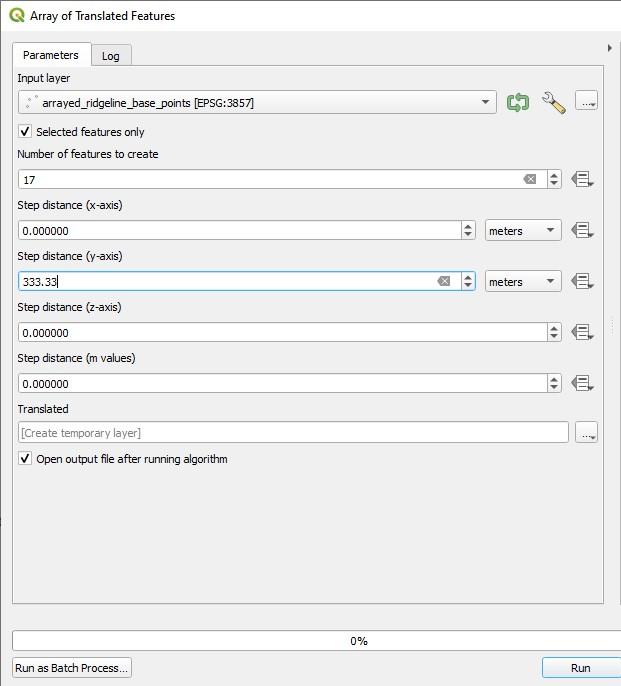This screenshot has height=686, width=621.
Task: Click the Run button
Action: pyautogui.click(x=580, y=668)
